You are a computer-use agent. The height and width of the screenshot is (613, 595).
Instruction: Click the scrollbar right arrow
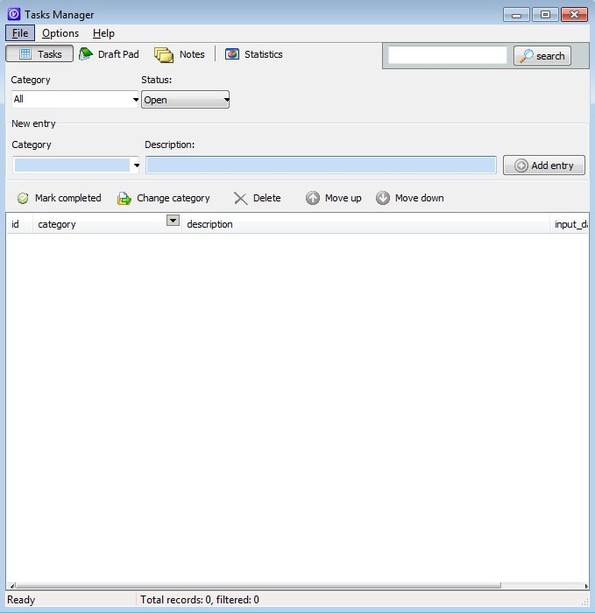point(586,586)
